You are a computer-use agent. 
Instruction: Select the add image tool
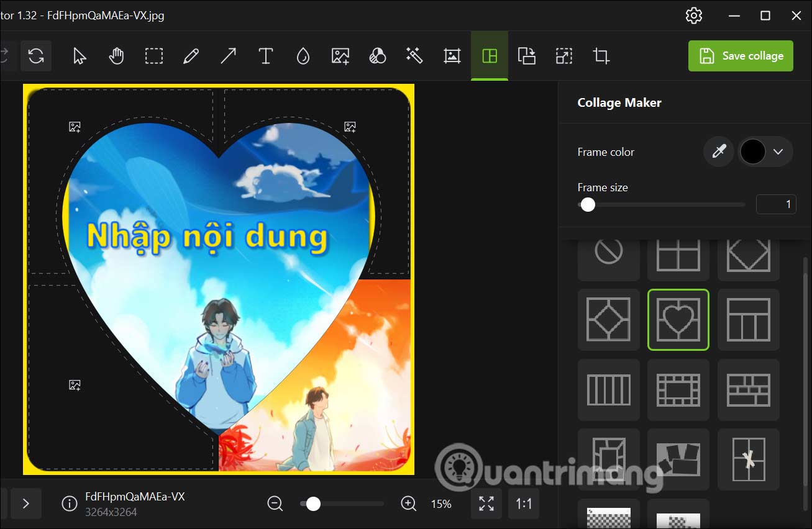[340, 56]
